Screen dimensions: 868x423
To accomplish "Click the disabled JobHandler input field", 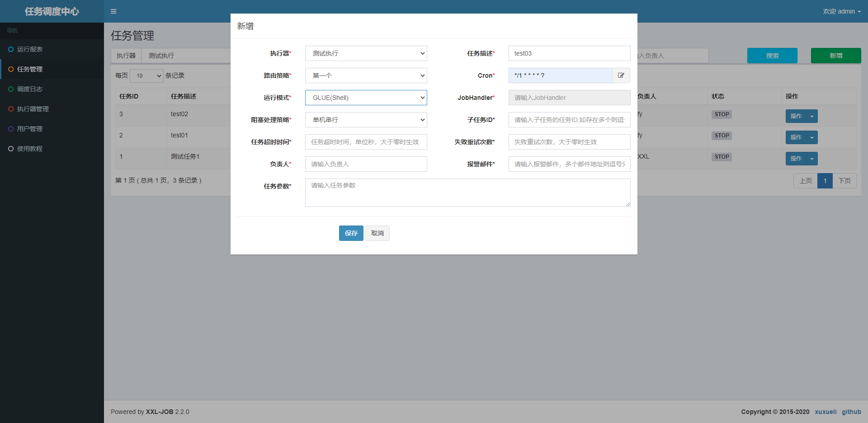I will 570,98.
